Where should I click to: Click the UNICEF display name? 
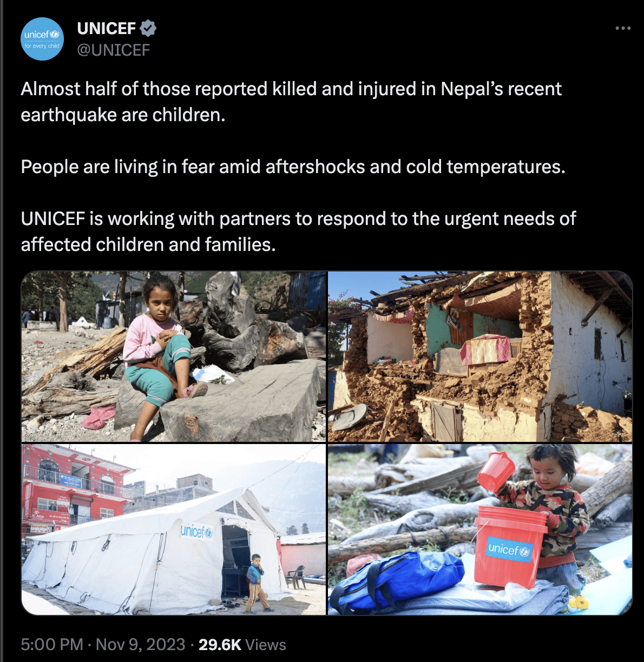point(107,28)
